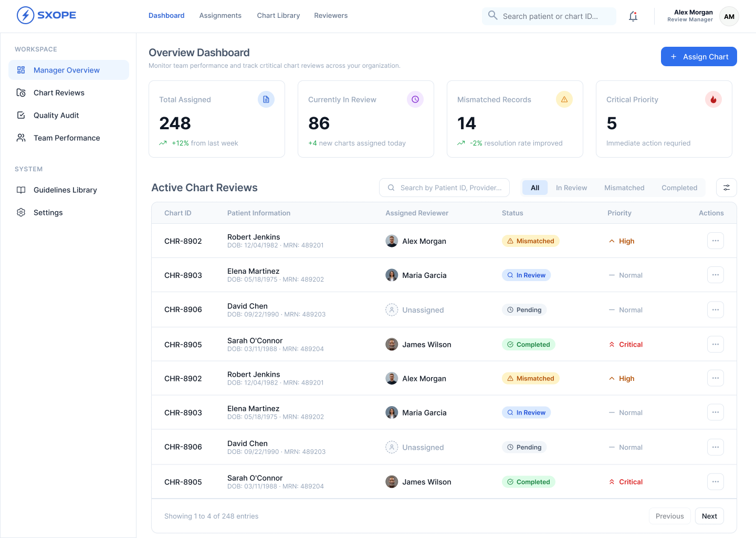The image size is (756, 538).
Task: Select the Dashboard nav tab
Action: click(x=166, y=16)
